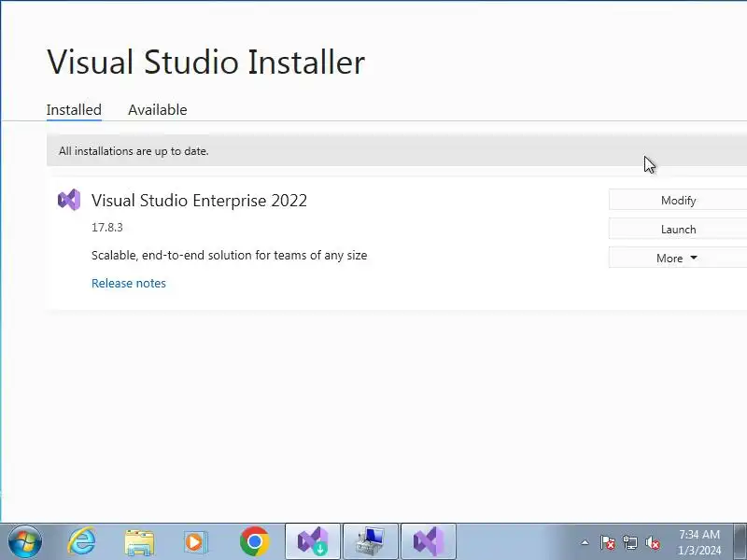Open the Release notes link
747x560 pixels.
coord(129,284)
